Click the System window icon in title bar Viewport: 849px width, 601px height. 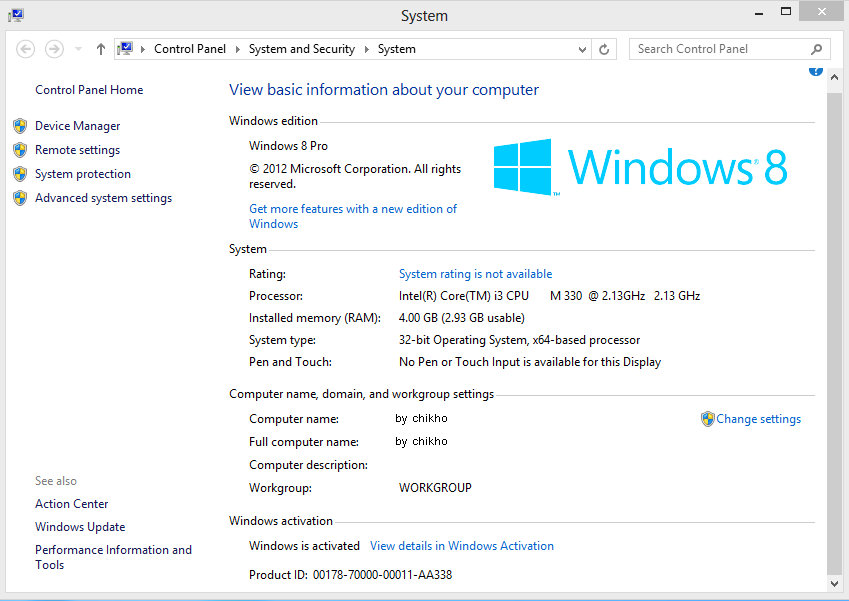click(16, 15)
